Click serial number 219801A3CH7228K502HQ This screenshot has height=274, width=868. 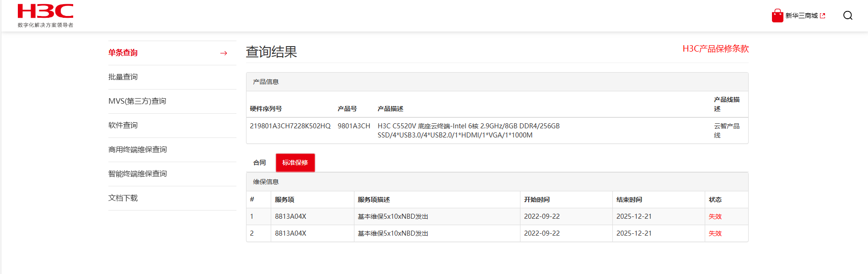[290, 126]
